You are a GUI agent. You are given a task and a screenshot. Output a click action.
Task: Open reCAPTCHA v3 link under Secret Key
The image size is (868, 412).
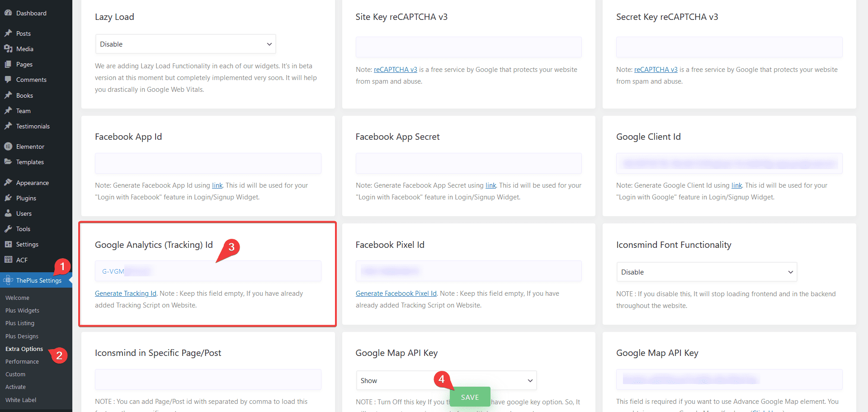(656, 70)
